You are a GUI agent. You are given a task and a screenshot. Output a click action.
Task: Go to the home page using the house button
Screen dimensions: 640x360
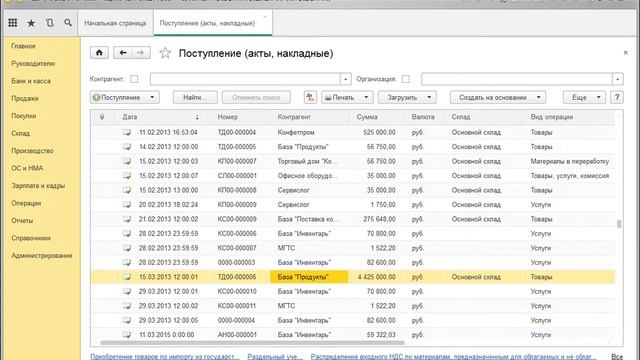coord(99,53)
